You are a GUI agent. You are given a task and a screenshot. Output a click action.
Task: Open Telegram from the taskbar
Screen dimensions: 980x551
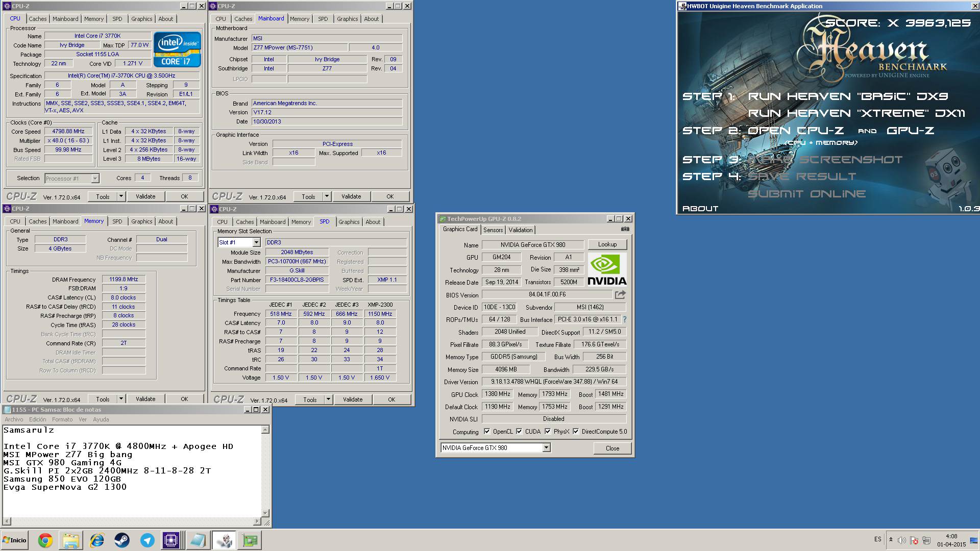point(148,540)
